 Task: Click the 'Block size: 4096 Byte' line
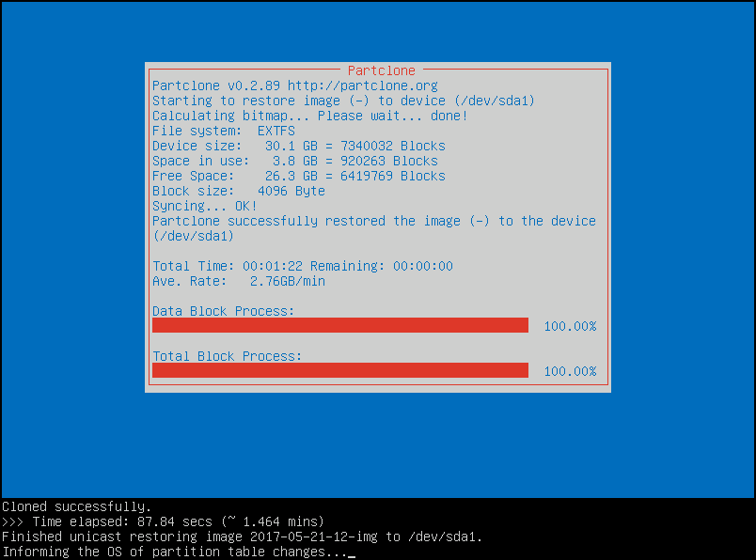[x=239, y=191]
